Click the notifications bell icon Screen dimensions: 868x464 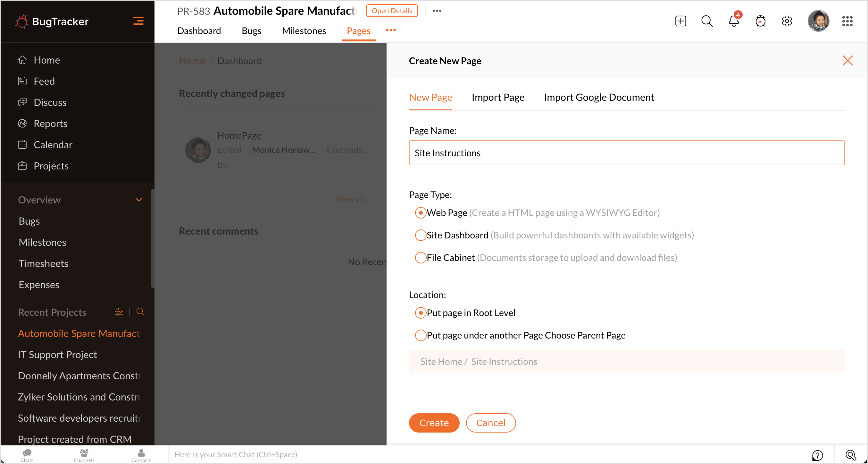pos(733,21)
